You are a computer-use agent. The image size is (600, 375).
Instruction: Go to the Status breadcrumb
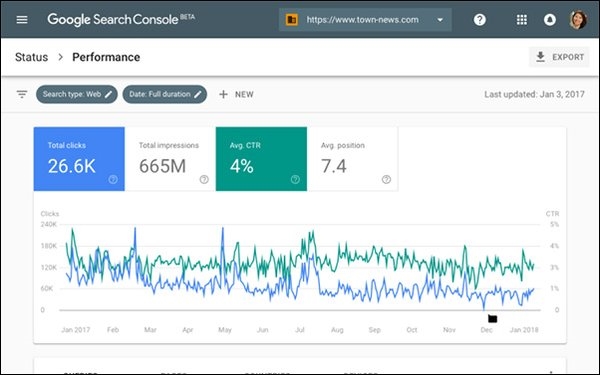(31, 57)
